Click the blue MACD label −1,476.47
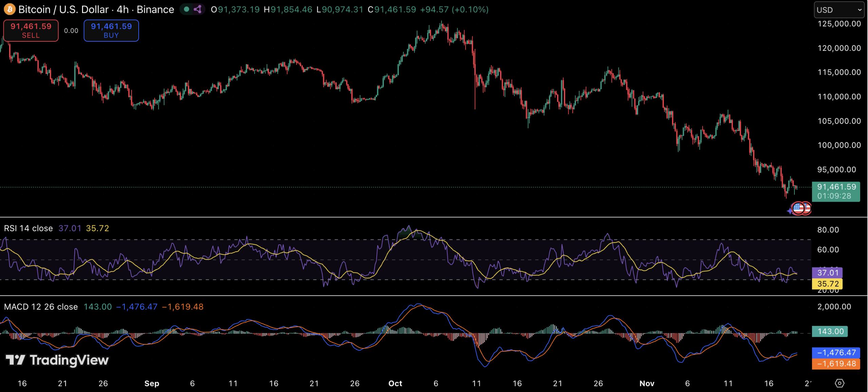The image size is (868, 392). (836, 353)
